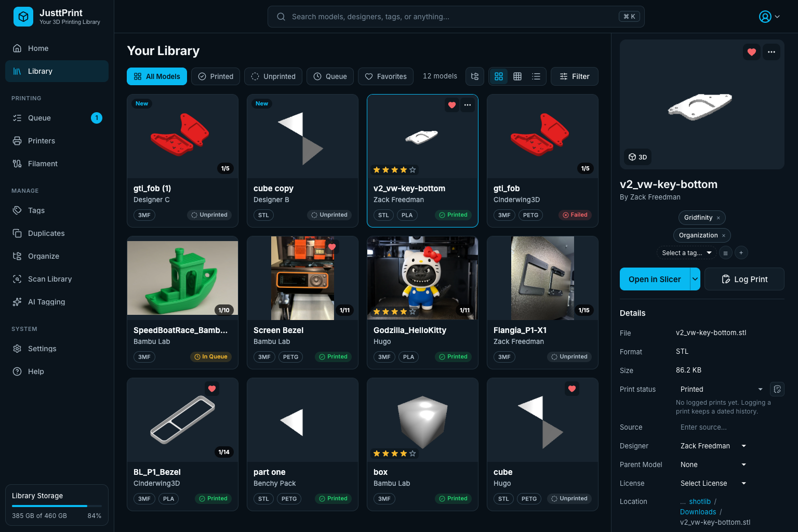Click the shotlib location link
The width and height of the screenshot is (798, 532).
coord(700,501)
